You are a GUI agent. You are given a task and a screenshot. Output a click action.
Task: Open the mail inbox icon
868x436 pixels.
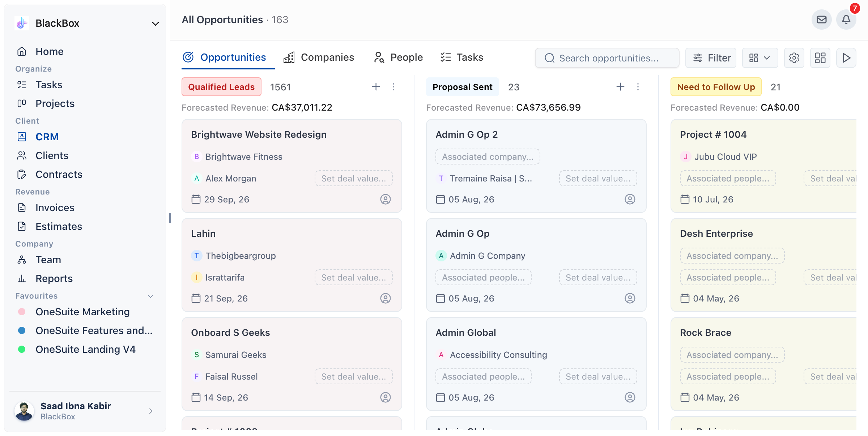click(821, 20)
